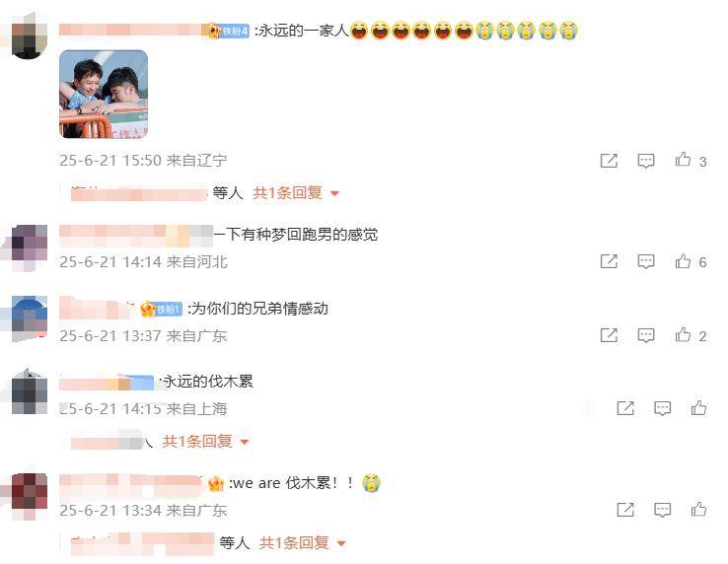
Task: Thumbs up the 为你们的兄弟情感动 comment
Action: (x=683, y=334)
